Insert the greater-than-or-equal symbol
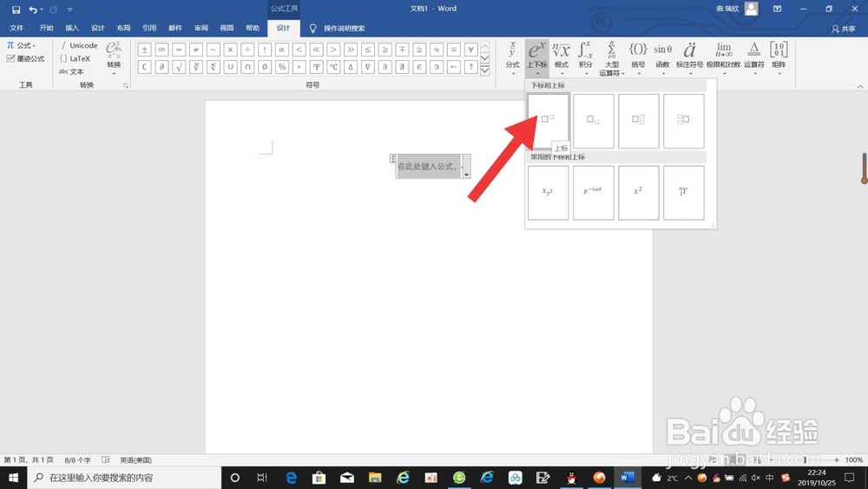 385,50
